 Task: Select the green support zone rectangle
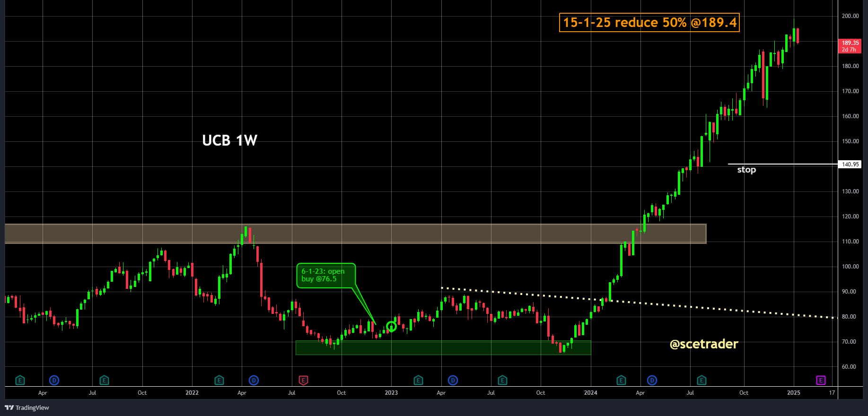[x=443, y=347]
